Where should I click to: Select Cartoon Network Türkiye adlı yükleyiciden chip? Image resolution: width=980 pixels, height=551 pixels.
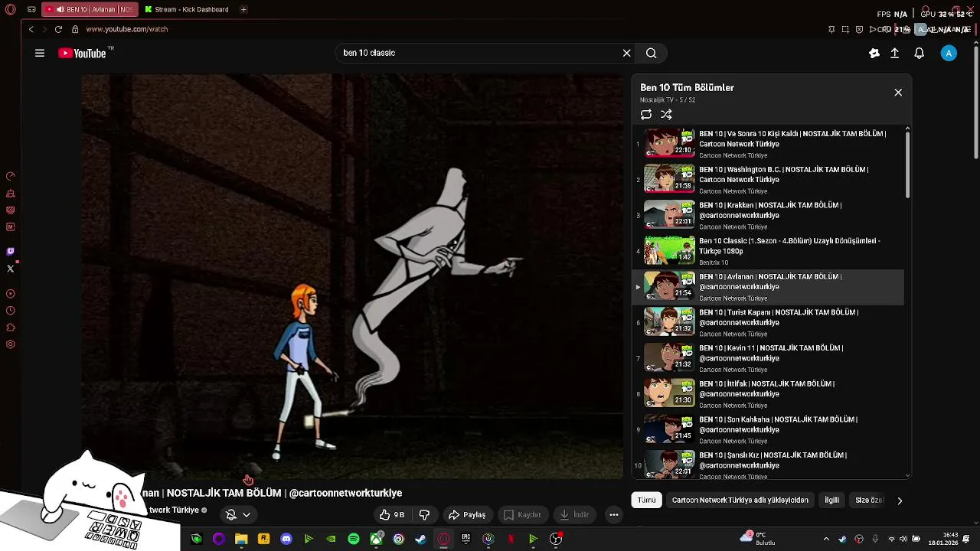pos(740,500)
